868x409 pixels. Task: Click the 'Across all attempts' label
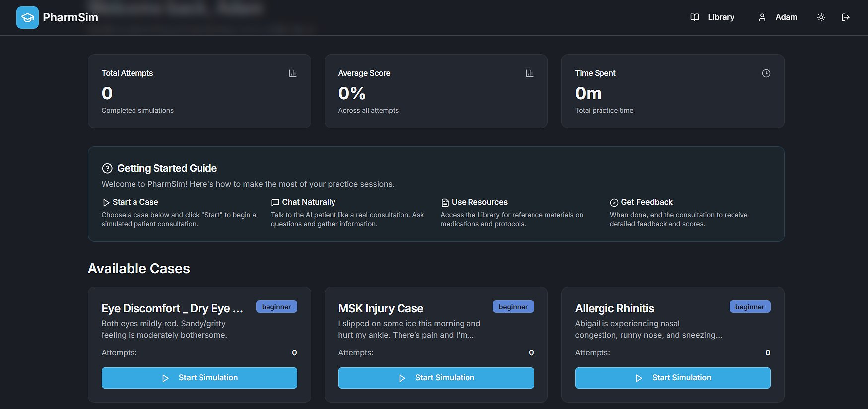(368, 110)
